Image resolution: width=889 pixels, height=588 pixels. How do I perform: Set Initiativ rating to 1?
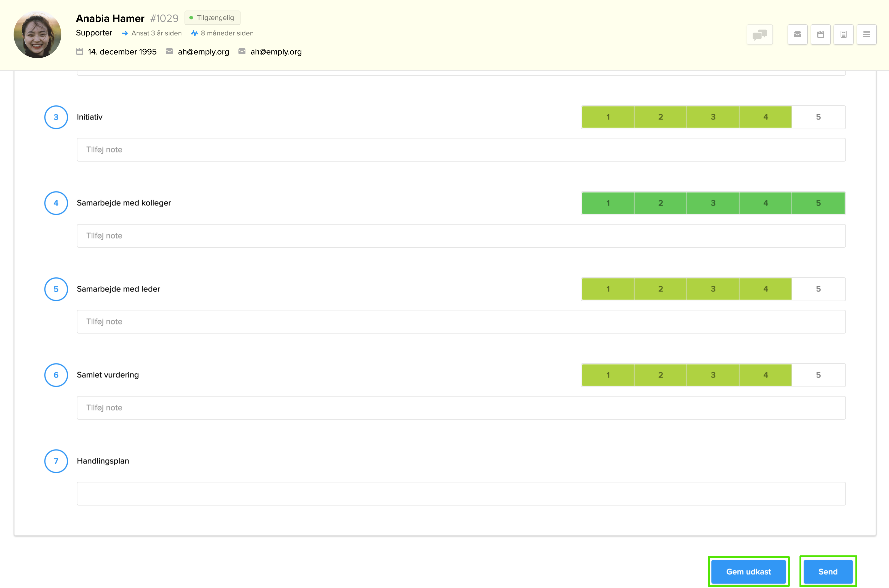(608, 117)
